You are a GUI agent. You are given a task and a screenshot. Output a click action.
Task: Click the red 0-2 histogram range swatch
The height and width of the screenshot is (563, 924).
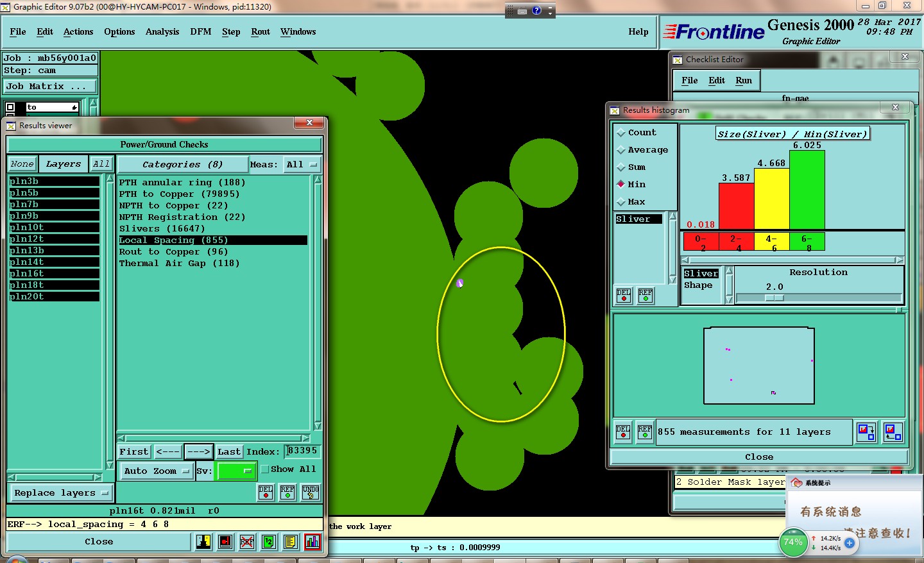coord(701,242)
